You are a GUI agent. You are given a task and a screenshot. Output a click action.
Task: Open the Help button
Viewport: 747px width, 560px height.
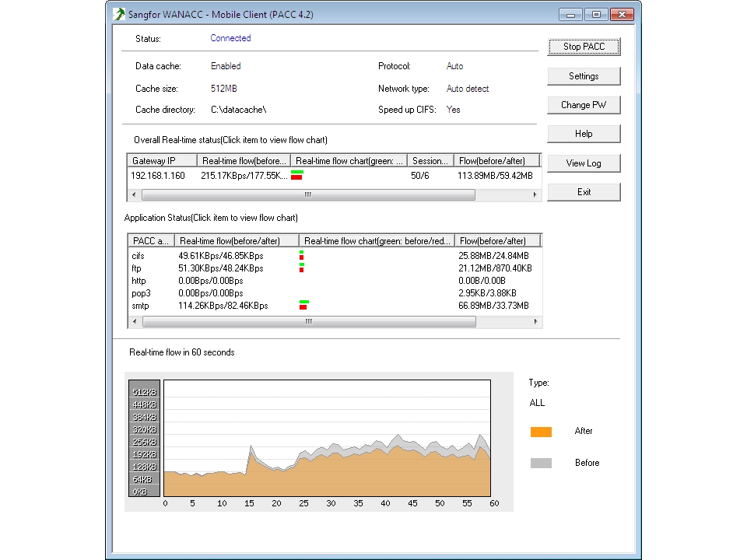pos(584,134)
